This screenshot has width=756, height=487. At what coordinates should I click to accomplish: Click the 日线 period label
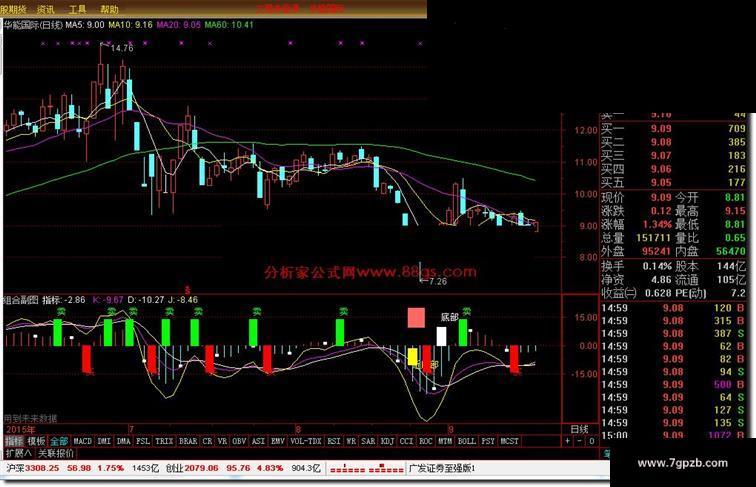(x=580, y=429)
